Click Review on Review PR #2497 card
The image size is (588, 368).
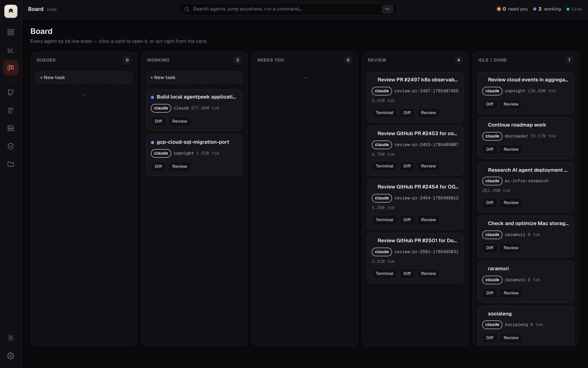(x=428, y=113)
